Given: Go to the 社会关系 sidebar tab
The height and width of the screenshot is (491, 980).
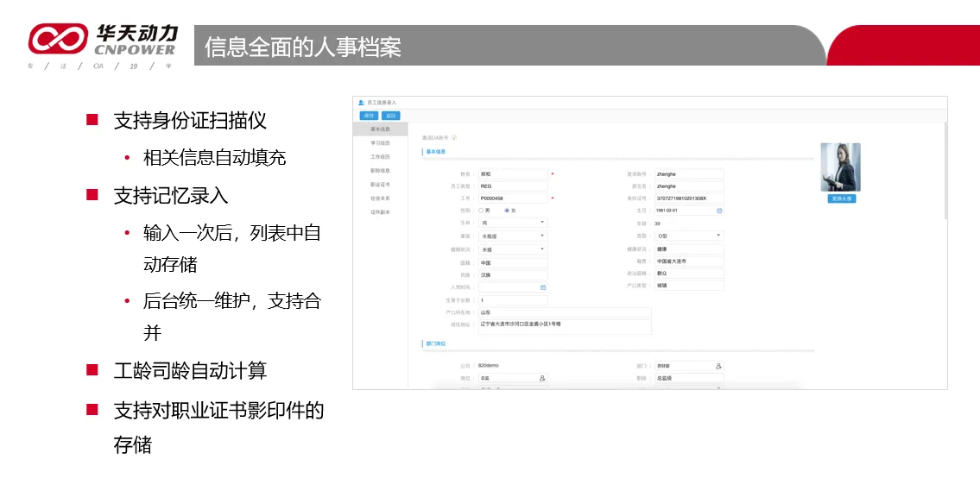Looking at the screenshot, I should 380,198.
